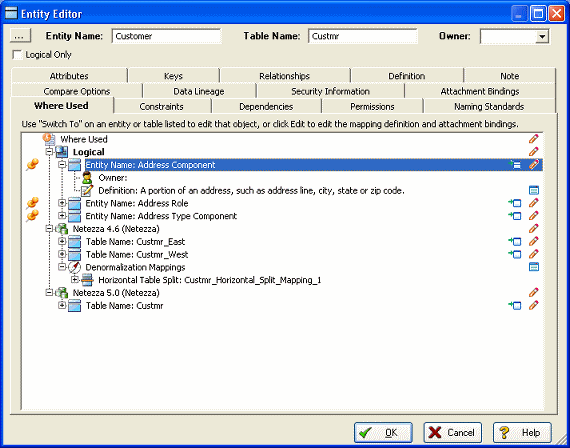Click the Denormalization Mappings compass icon
This screenshot has width=570, height=448.
click(75, 267)
